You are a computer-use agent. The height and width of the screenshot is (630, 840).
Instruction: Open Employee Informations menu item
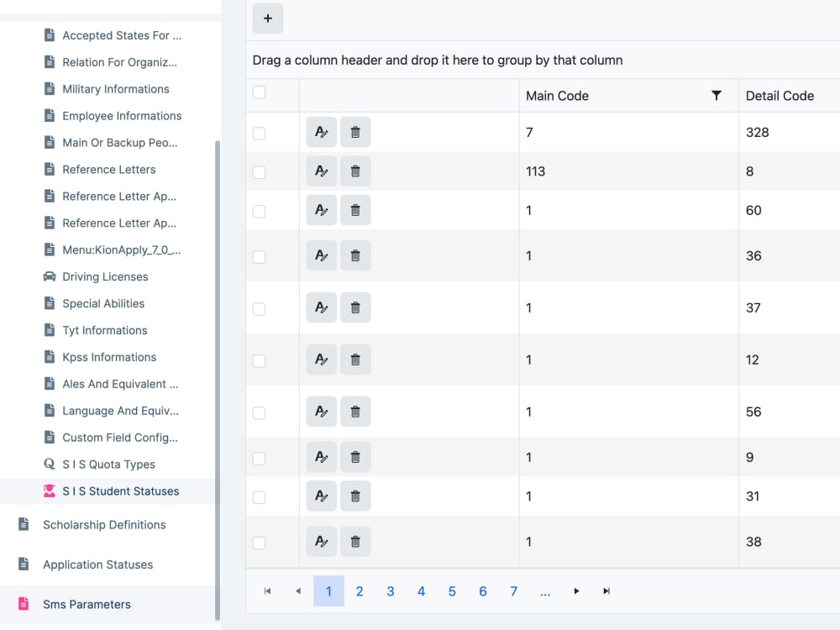[x=122, y=116]
